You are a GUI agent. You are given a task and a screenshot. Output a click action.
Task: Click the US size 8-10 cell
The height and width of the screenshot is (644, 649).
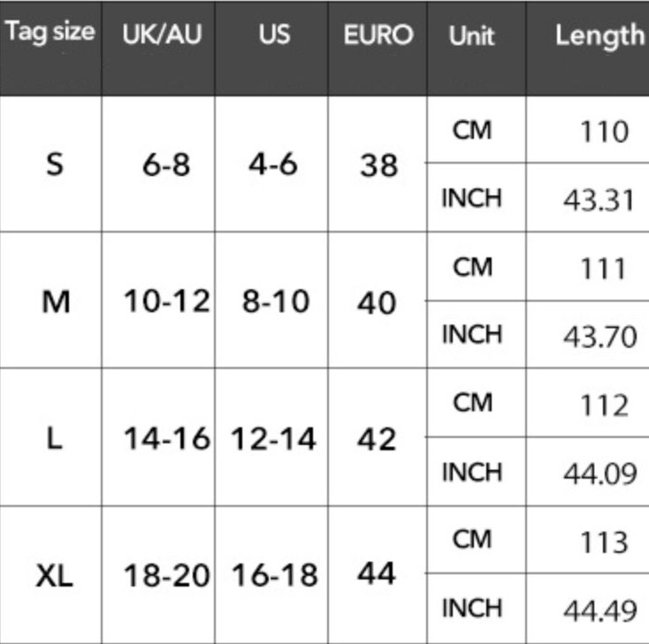(275, 303)
